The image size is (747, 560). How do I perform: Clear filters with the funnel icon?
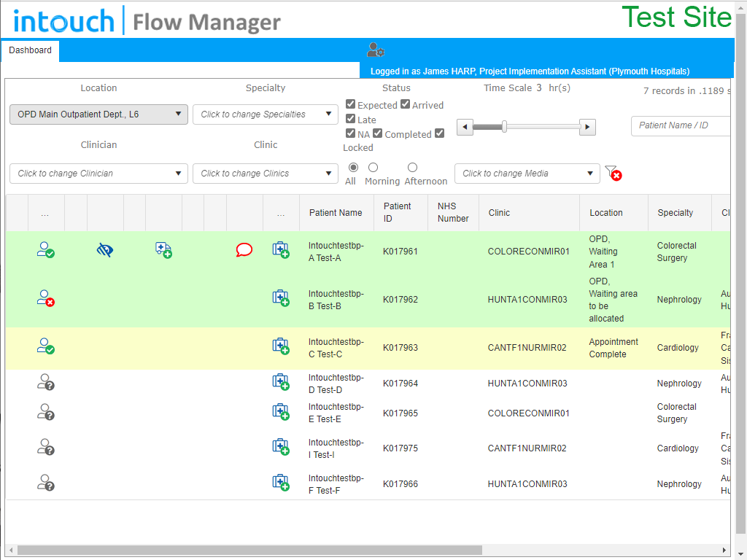[613, 173]
